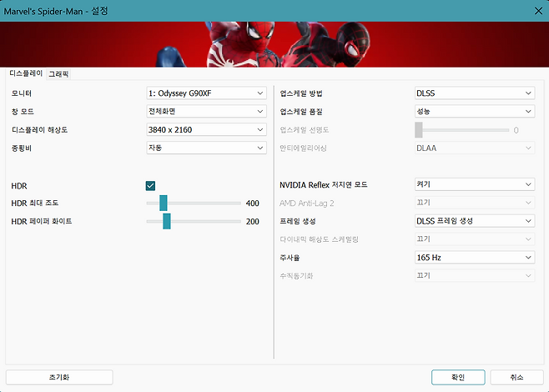Click the 확인 button to confirm

tap(458, 377)
